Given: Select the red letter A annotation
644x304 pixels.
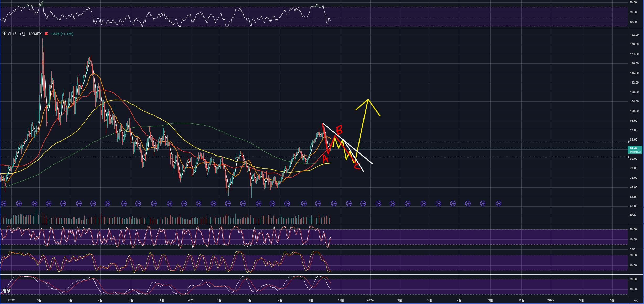Looking at the screenshot, I should 325,159.
